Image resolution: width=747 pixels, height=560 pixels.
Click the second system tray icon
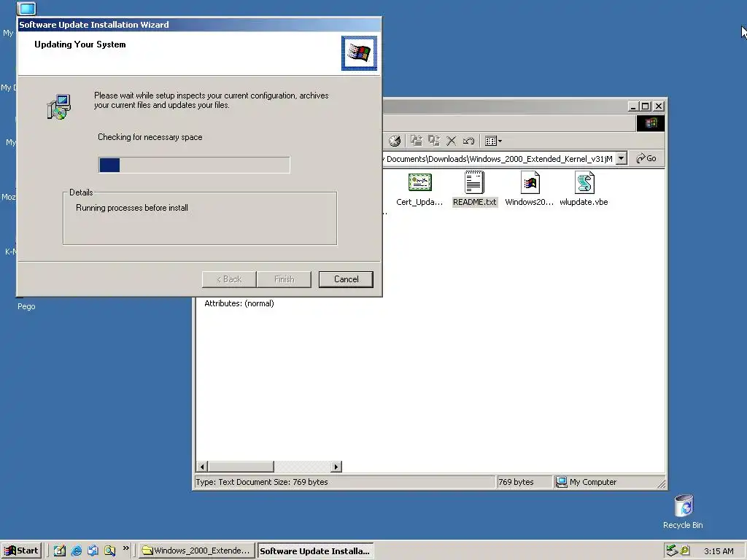[685, 551]
